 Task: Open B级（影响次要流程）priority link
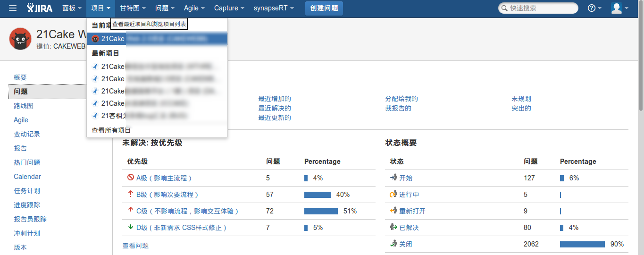pyautogui.click(x=167, y=195)
